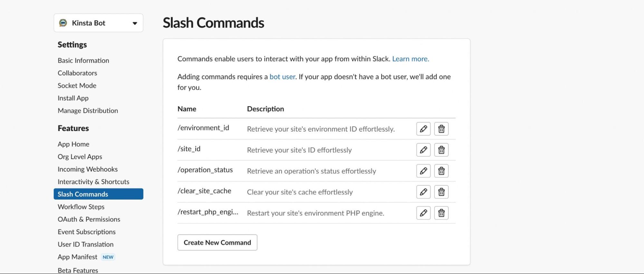
Task: Click the /operation_status command name
Action: point(205,170)
